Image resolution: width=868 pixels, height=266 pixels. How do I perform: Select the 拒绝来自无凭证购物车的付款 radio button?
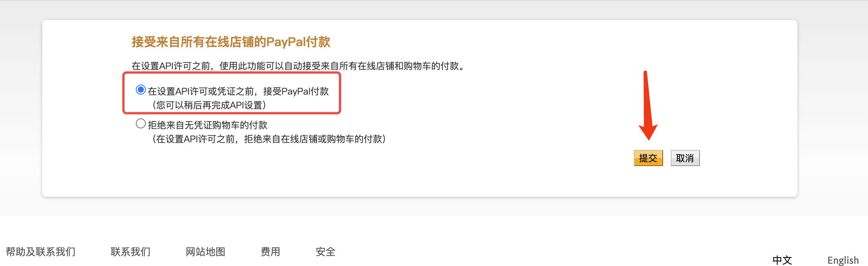(x=141, y=124)
